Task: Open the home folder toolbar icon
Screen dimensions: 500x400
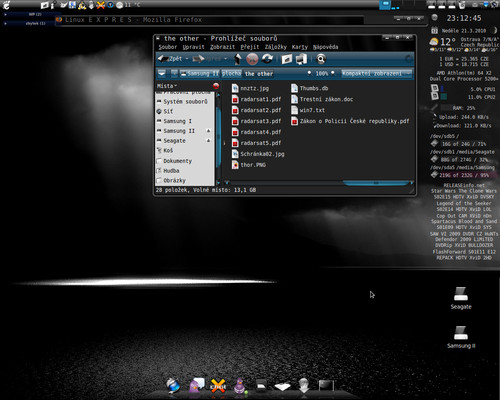Action: (x=286, y=59)
